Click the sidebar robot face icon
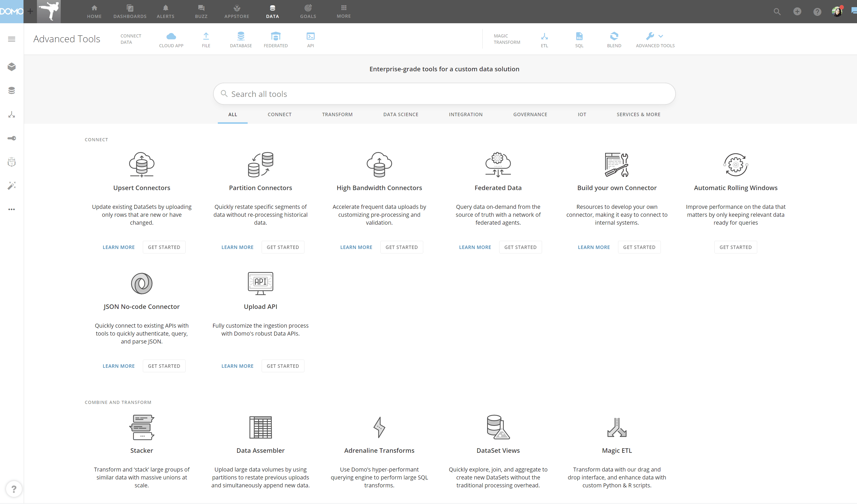Viewport: 857px width, 504px height. 12,162
